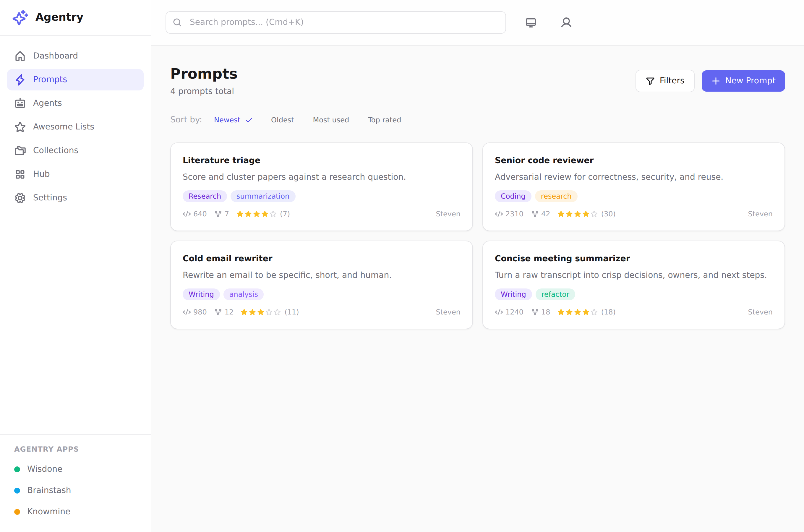Click the funnel icon in Filters
Image resolution: width=804 pixels, height=532 pixels.
point(650,81)
